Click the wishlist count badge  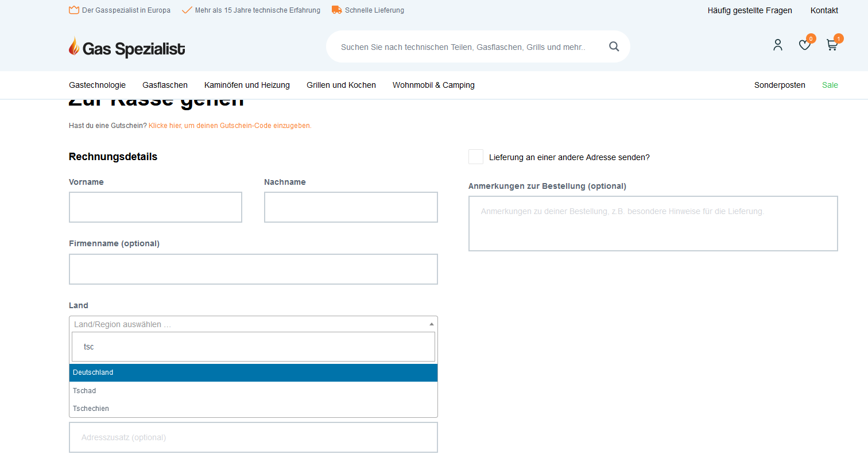tap(811, 38)
